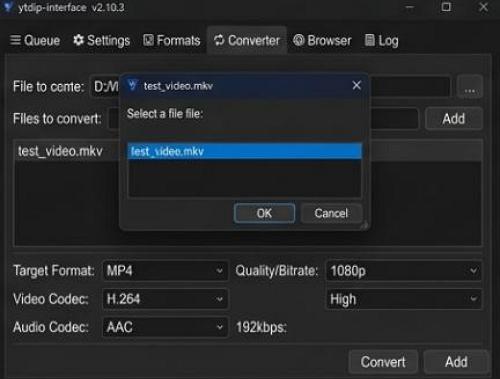Click Add beside Files to convert
Image resolution: width=500 pixels, height=379 pixels.
[454, 119]
